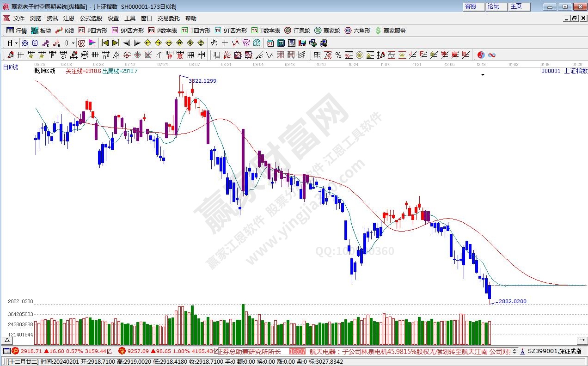This screenshot has width=588, height=366.
Task: Toggle the 板块 sector view
Action: click(41, 30)
